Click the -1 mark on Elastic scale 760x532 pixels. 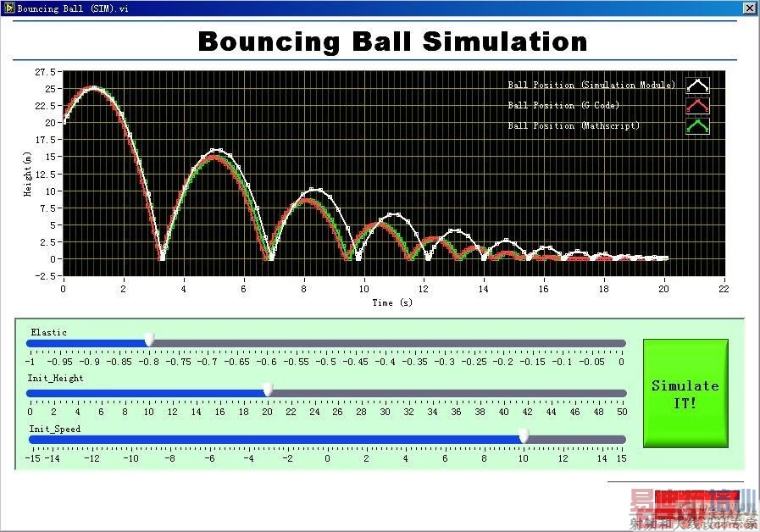[x=30, y=362]
